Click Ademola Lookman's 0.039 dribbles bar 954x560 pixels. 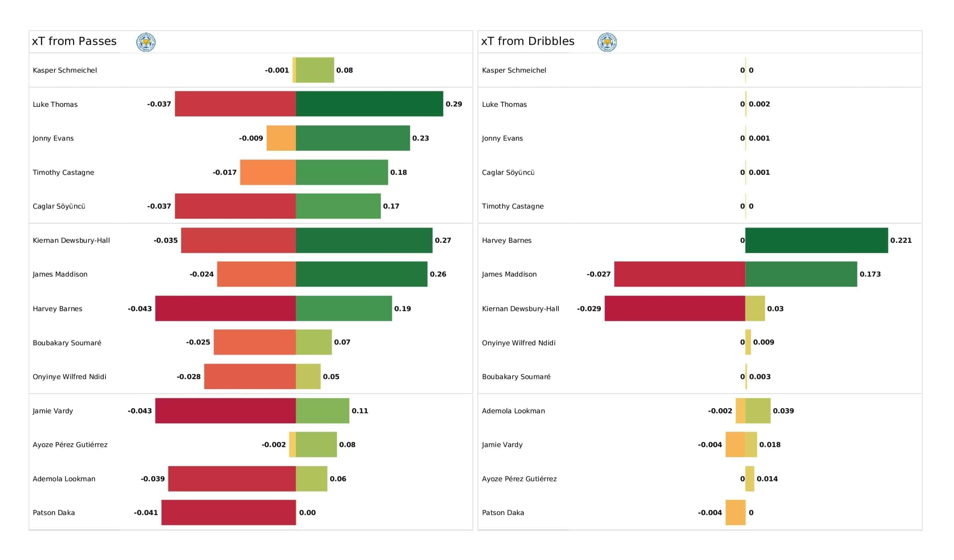758,411
